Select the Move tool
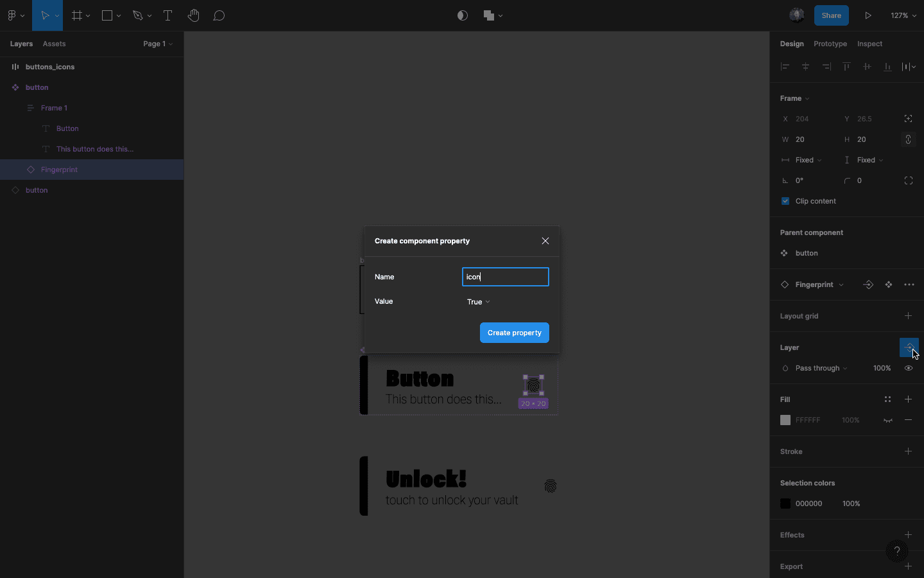Image resolution: width=924 pixels, height=578 pixels. (x=45, y=15)
